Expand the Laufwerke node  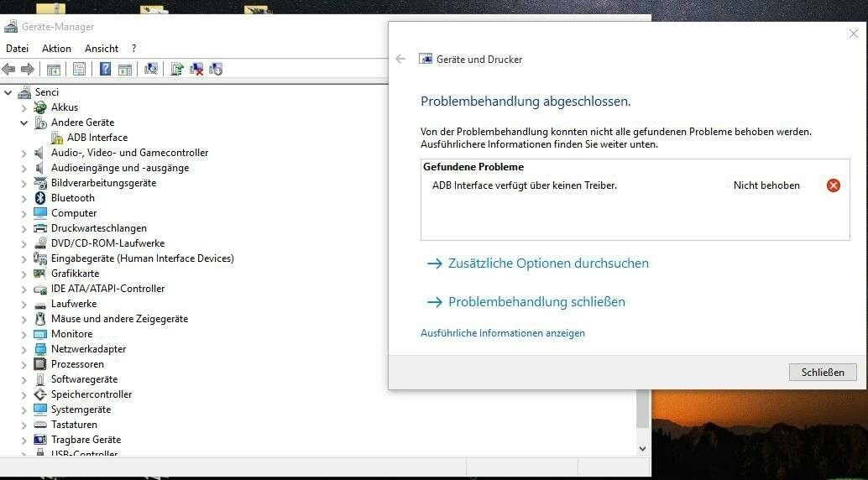(x=24, y=305)
